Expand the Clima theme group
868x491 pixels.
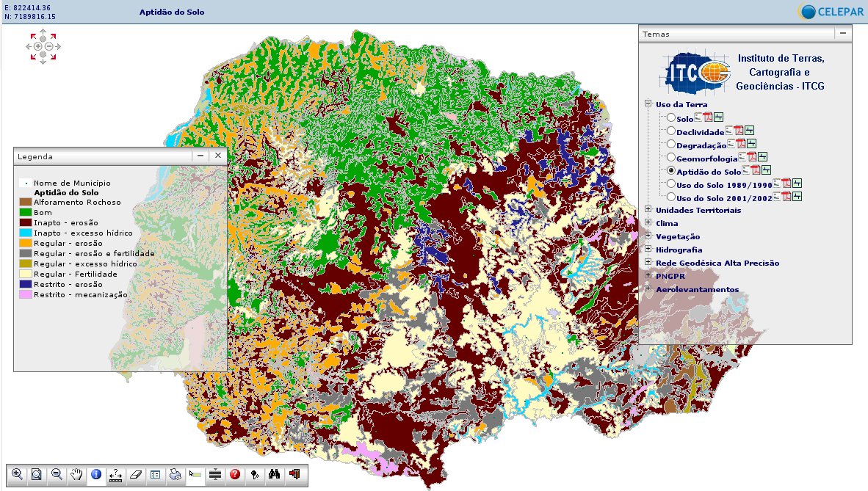click(648, 223)
